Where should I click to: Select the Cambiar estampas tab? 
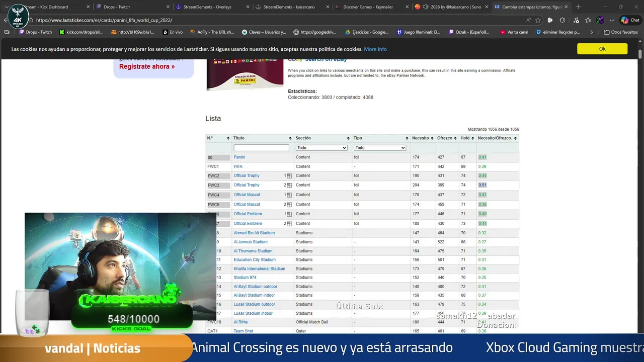531,7
